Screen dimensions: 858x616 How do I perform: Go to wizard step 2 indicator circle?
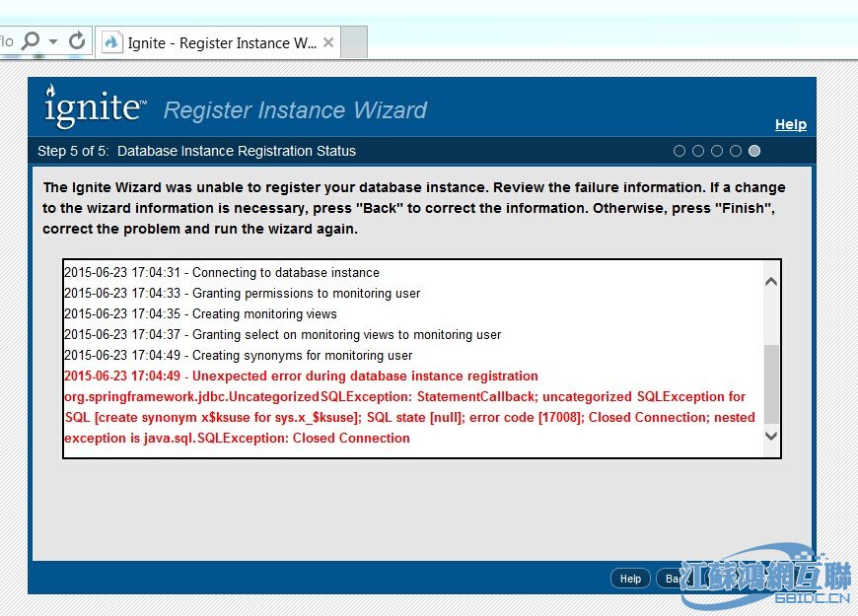pyautogui.click(x=698, y=151)
